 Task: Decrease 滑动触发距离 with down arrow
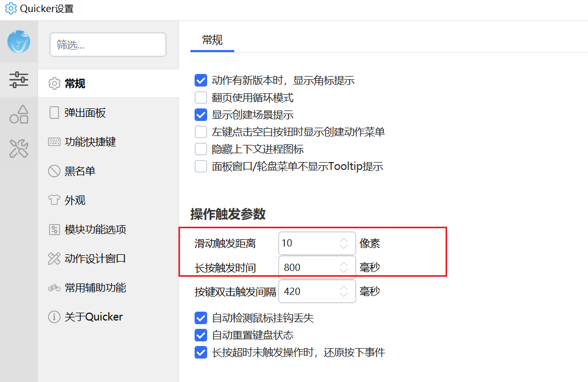[343, 247]
